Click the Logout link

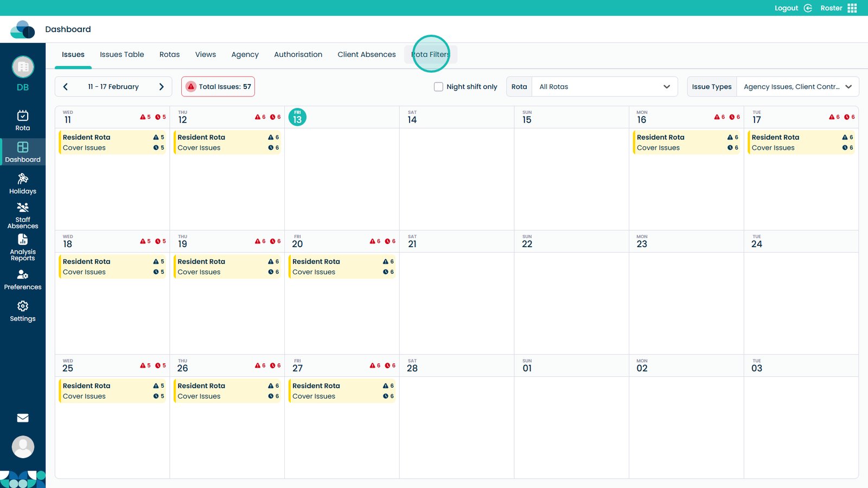[786, 8]
